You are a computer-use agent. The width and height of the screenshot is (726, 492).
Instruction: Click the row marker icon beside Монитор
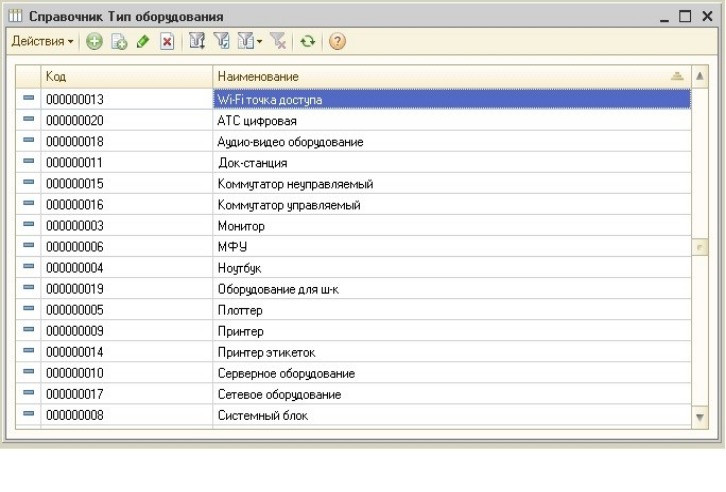tap(28, 226)
